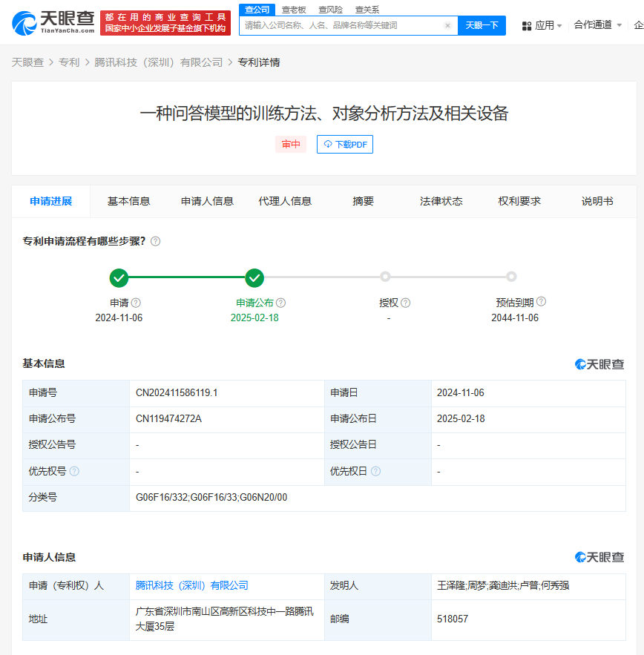Click the help icon next to 授权
Image resolution: width=644 pixels, height=655 pixels.
(406, 303)
